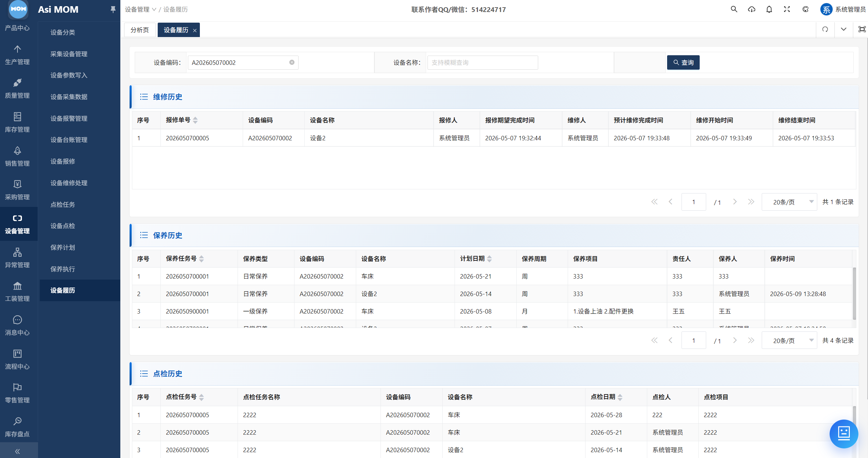Sort by 计划日期 column
Viewport: 868px width, 458px height.
(490, 259)
